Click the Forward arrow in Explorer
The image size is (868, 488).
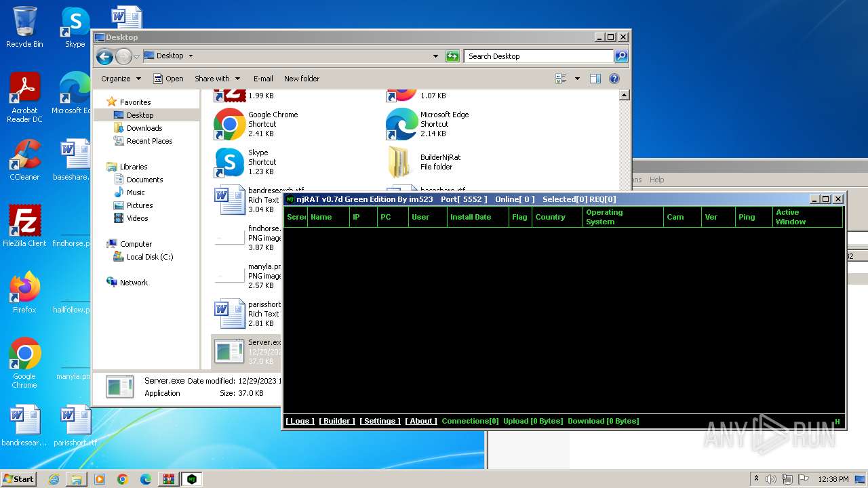point(123,56)
